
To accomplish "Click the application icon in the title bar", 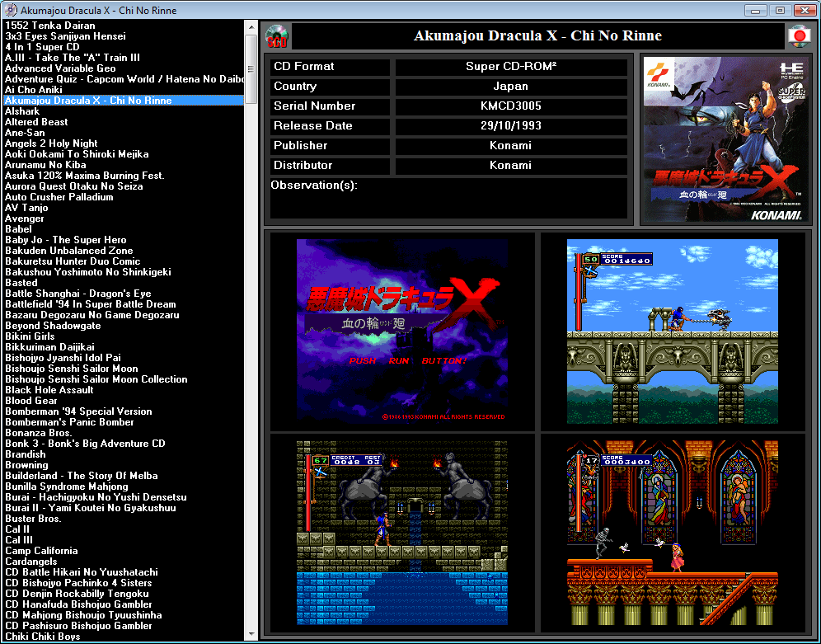I will click(11, 10).
